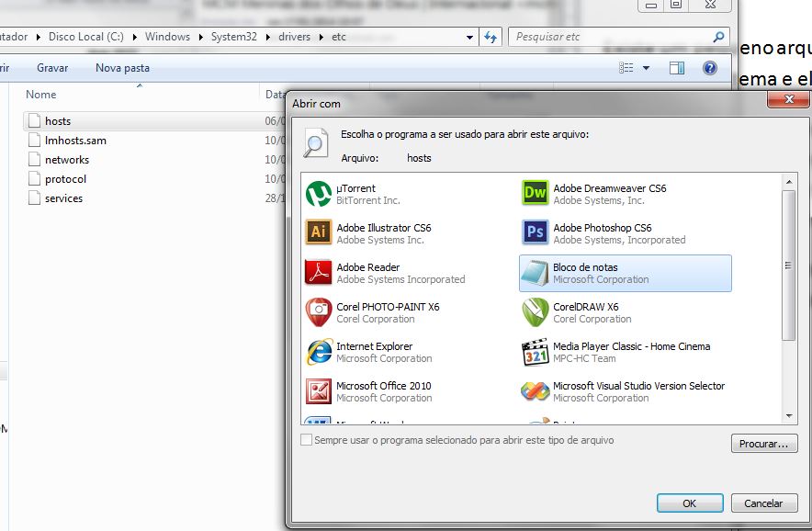Navigate to Disco Local (C:) breadcrumb
The width and height of the screenshot is (812, 531).
click(86, 37)
